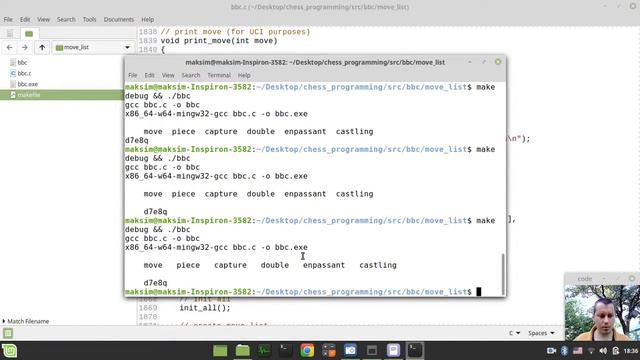
Task: Open the file manager from the taskbar
Action: pos(242,351)
